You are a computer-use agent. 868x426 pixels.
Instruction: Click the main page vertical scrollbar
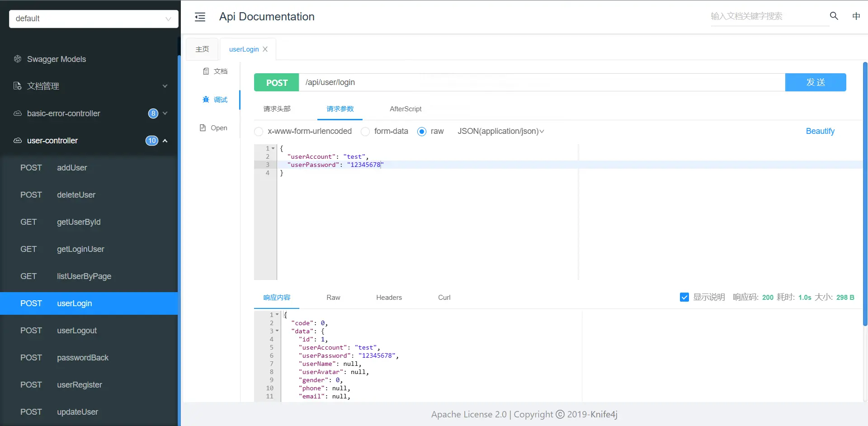(865, 194)
